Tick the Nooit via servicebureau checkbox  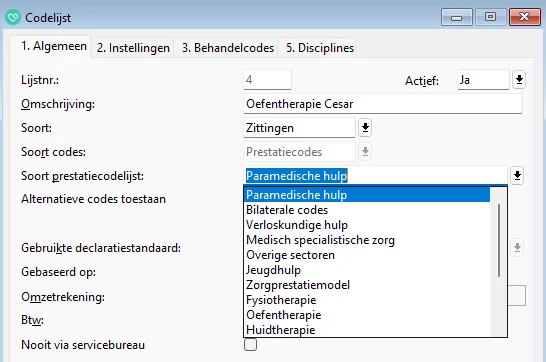(x=250, y=345)
